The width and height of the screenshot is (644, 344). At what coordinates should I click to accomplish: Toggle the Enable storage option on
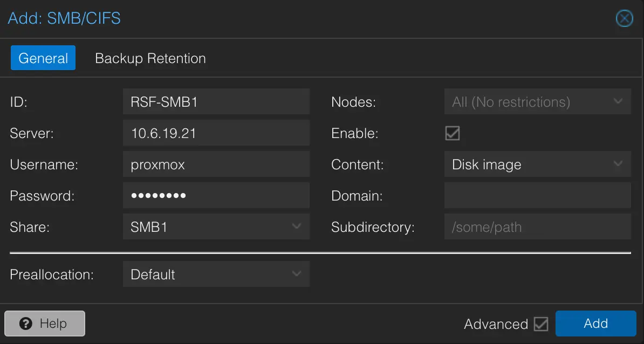tap(451, 133)
